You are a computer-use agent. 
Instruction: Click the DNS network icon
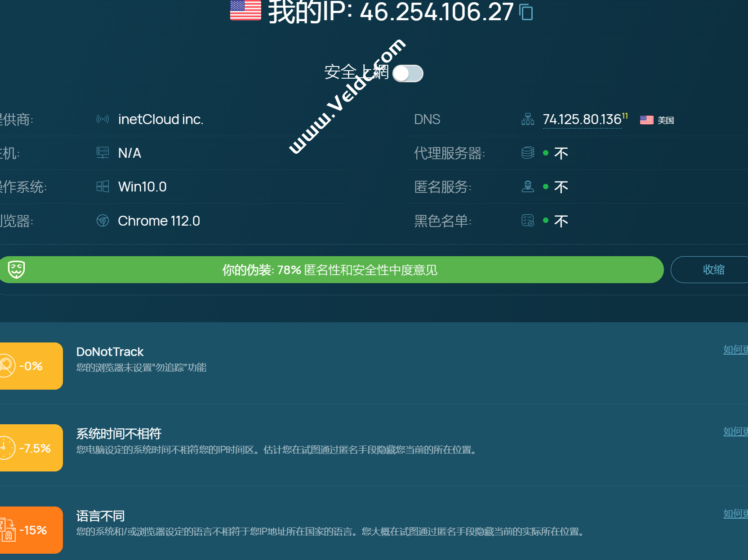click(528, 119)
